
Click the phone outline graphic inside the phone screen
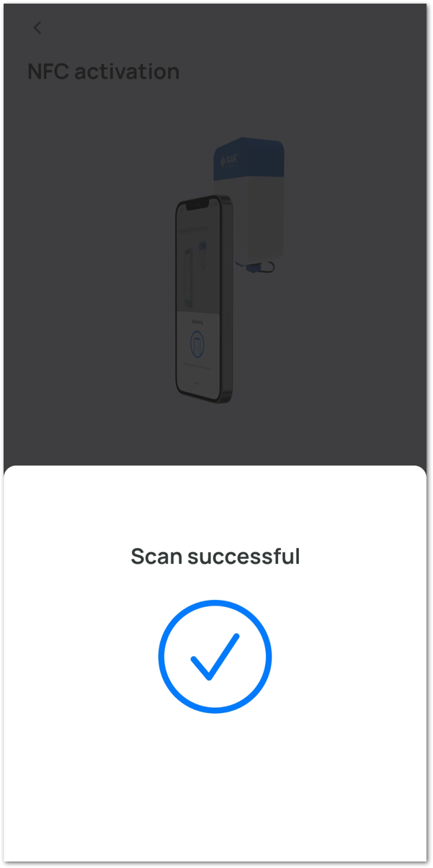coord(189,278)
